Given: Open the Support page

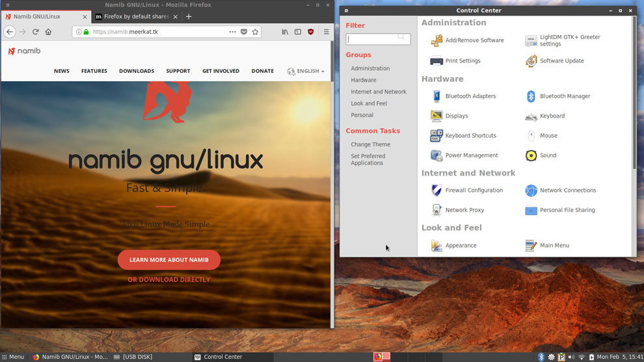Looking at the screenshot, I should point(178,71).
